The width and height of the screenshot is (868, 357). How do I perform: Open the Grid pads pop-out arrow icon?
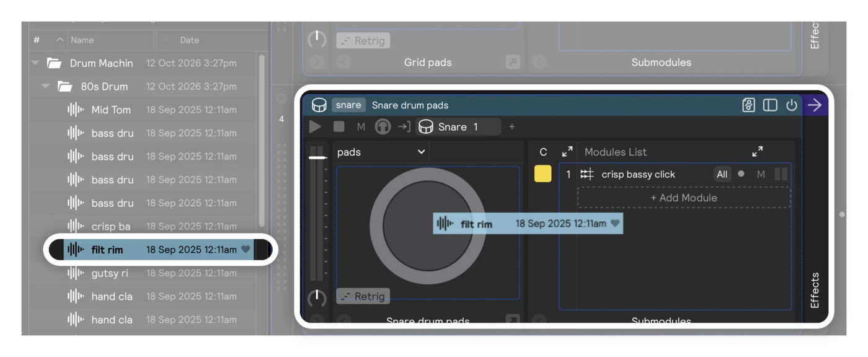(513, 62)
